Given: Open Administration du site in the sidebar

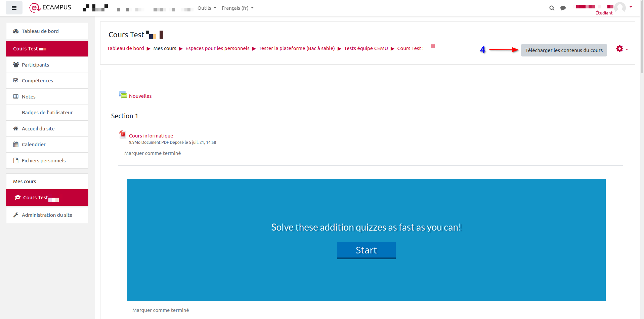Looking at the screenshot, I should [x=47, y=215].
